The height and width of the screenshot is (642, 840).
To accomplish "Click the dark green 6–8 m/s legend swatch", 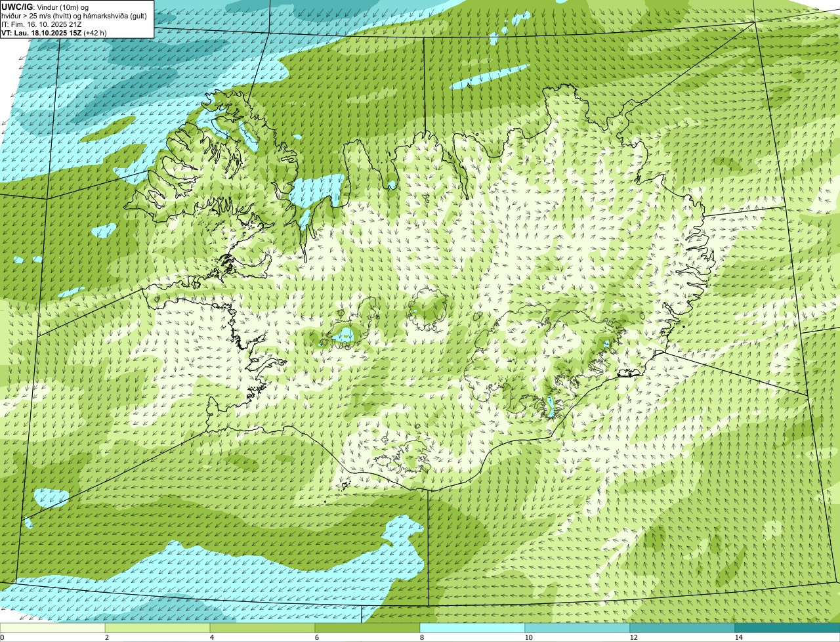I will tap(367, 628).
